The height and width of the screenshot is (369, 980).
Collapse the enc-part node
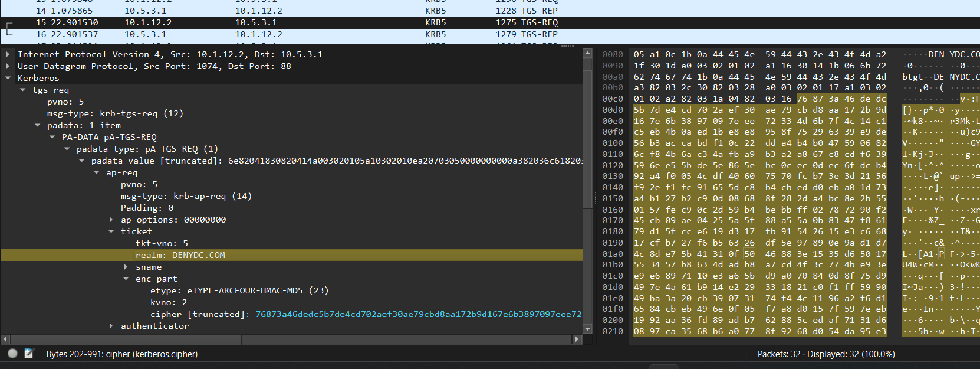(x=126, y=279)
